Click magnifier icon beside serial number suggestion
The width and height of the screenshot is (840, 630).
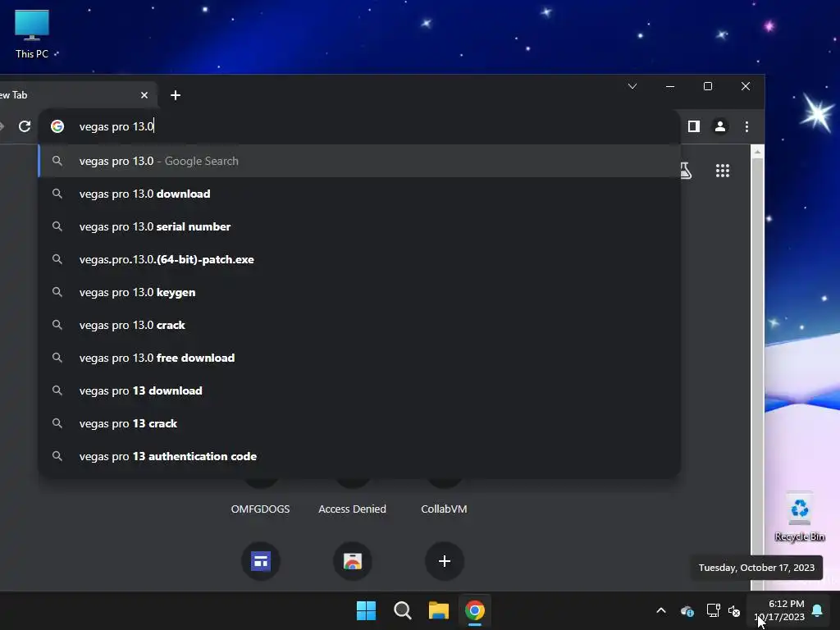click(x=57, y=226)
